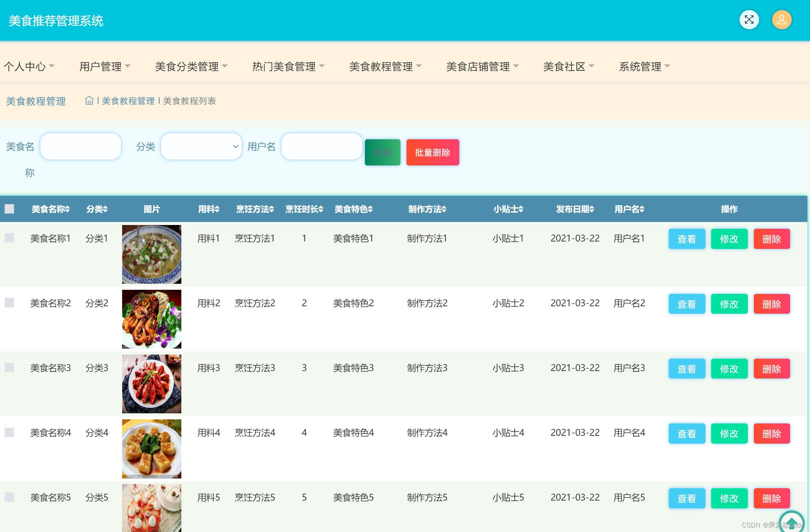810x532 pixels.
Task: Expand the 美食教程管理 nav menu
Action: point(385,67)
